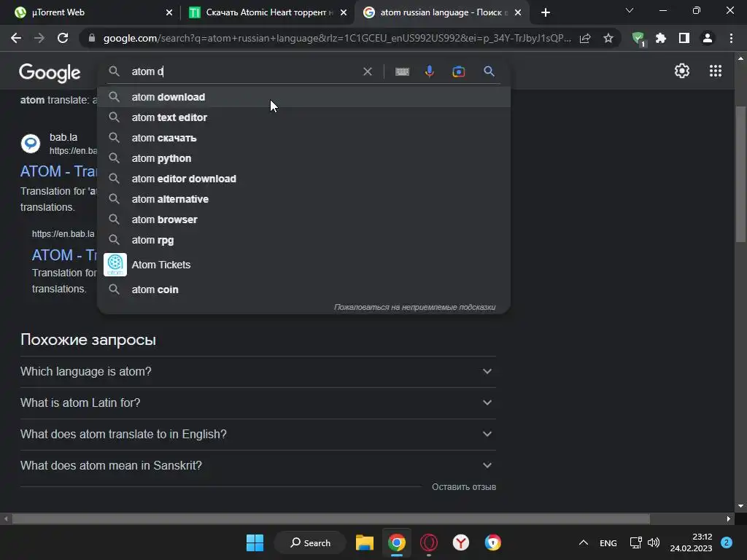Open the on-screen keyboard input tool
Screen dimensions: 747x560
(402, 71)
